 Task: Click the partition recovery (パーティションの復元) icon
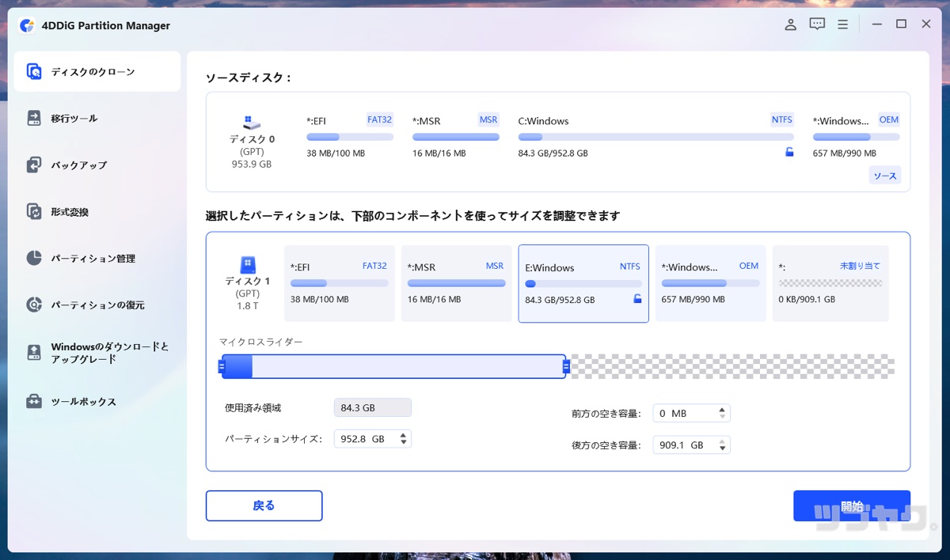click(34, 305)
